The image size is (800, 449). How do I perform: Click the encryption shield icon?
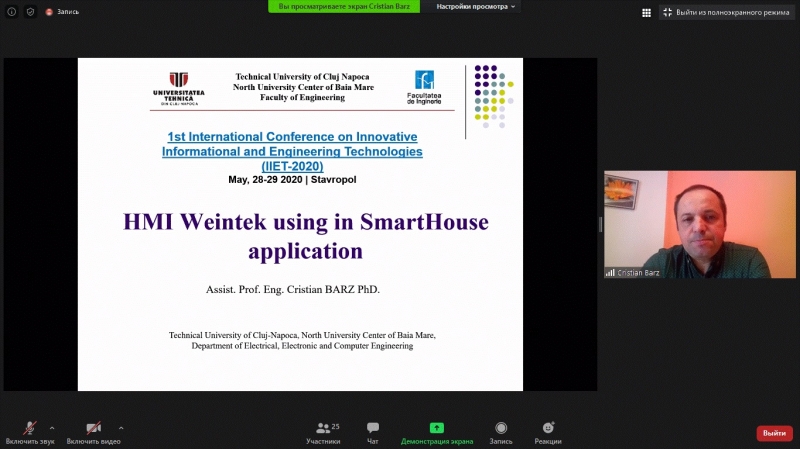[30, 12]
